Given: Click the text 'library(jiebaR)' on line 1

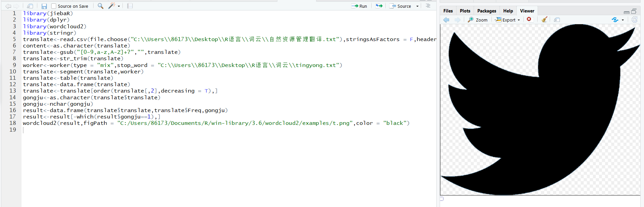Looking at the screenshot, I should [x=48, y=13].
